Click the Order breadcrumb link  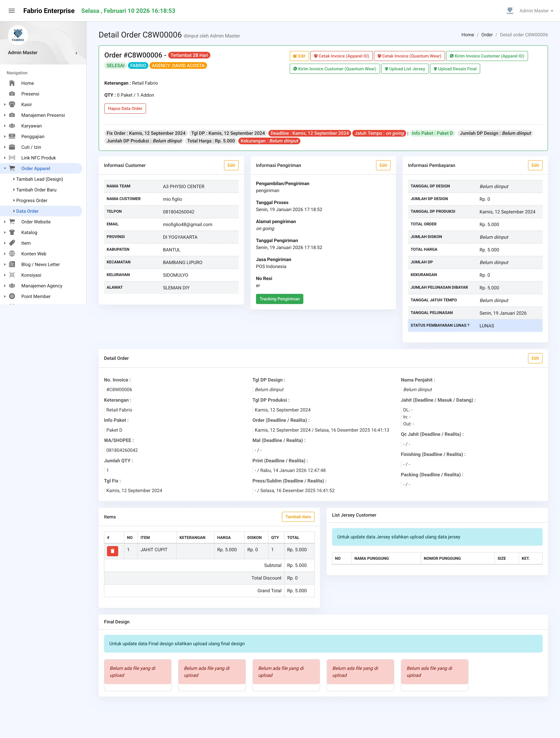(486, 35)
